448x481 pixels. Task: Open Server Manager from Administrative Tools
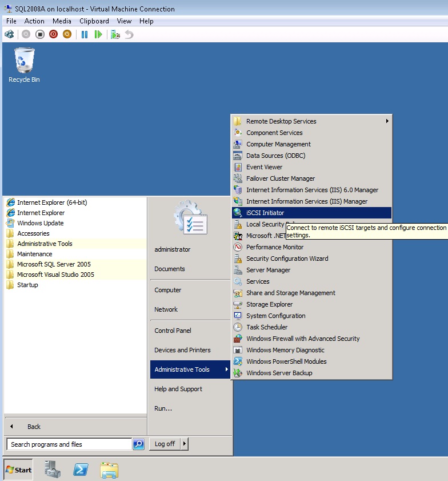pos(311,270)
